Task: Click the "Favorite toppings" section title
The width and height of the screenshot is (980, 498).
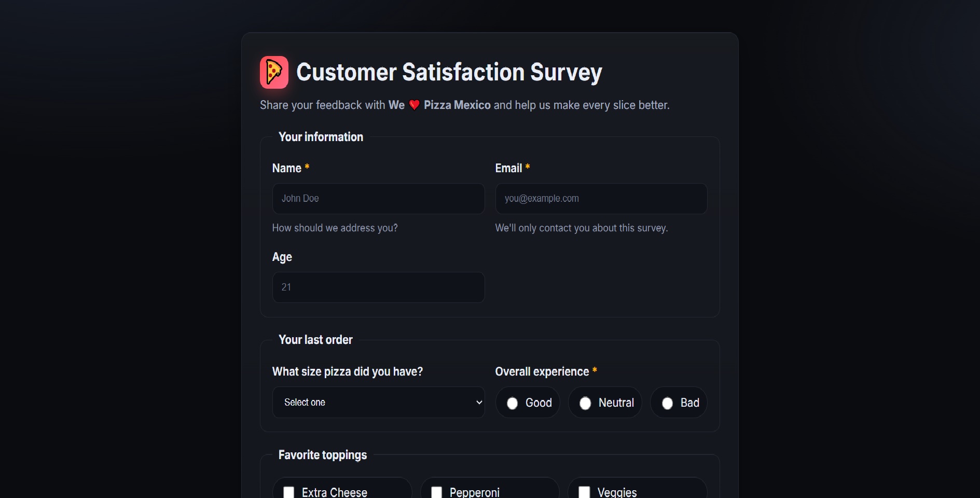Action: click(x=323, y=455)
